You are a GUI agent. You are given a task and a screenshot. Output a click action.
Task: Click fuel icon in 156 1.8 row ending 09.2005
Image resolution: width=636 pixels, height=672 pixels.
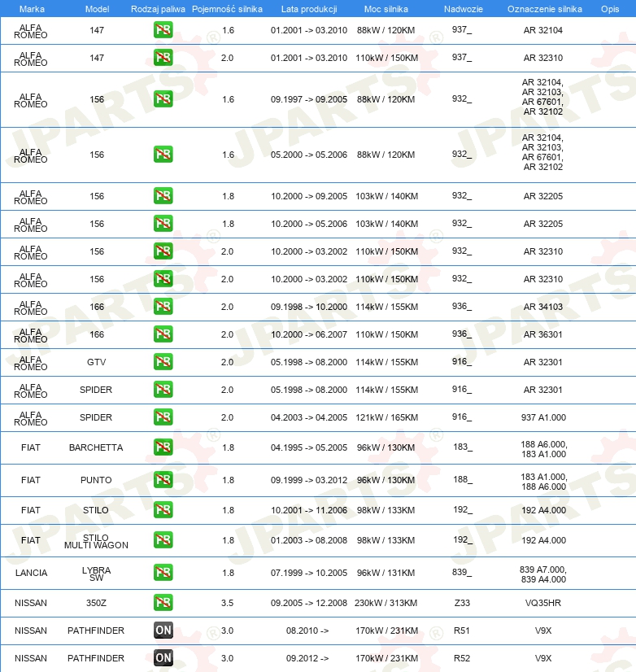pos(163,196)
